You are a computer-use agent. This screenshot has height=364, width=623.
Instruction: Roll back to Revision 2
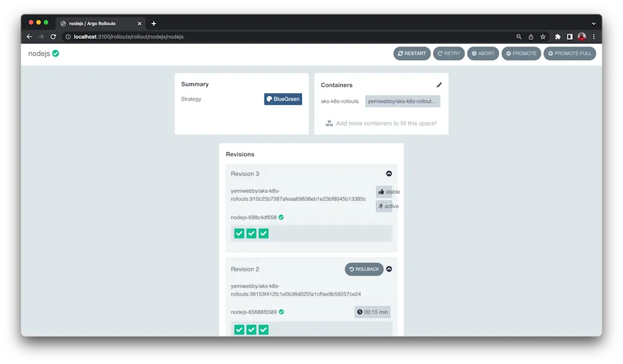tap(364, 269)
